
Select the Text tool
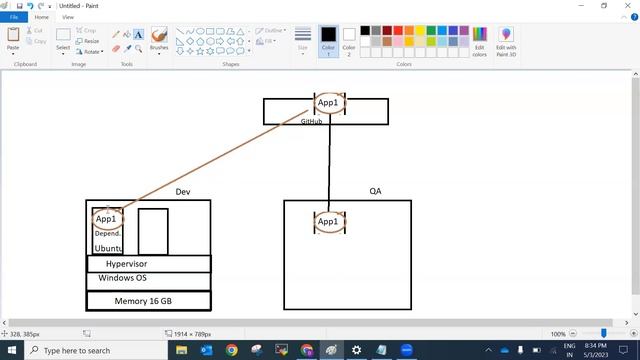[x=139, y=35]
